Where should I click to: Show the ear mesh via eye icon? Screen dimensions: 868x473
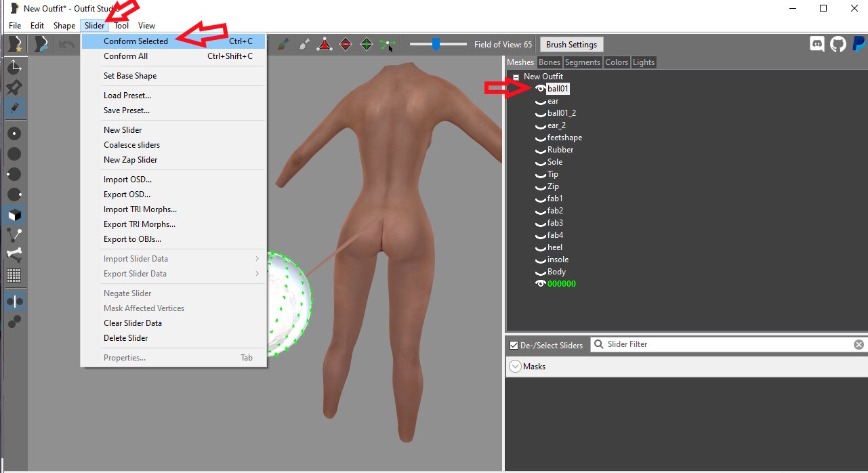[x=541, y=101]
